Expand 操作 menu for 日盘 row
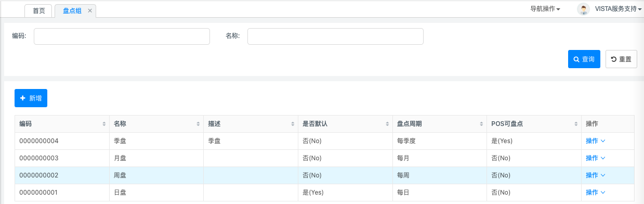This screenshot has width=644, height=204. [x=595, y=193]
